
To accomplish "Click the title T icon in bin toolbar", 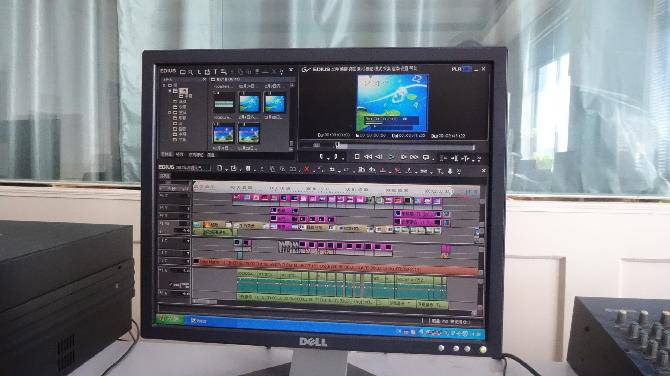I will [216, 72].
